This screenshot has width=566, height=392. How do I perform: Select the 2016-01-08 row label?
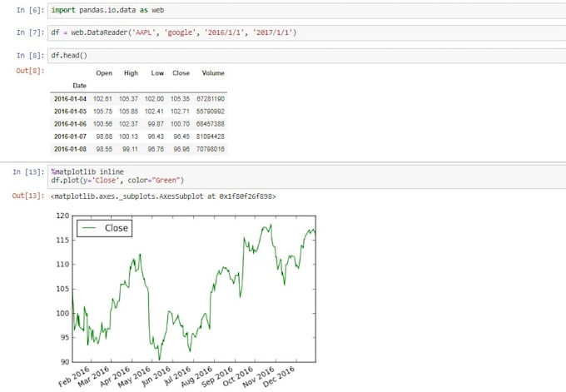(x=71, y=149)
